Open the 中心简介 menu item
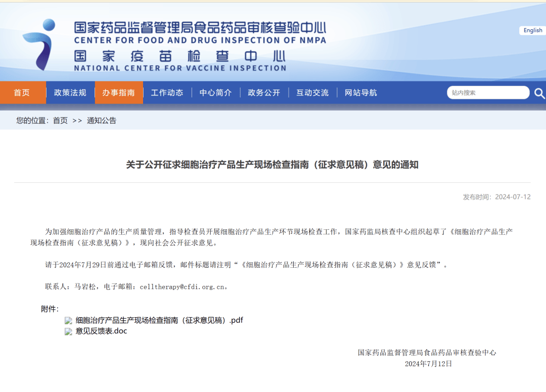Image resolution: width=546 pixels, height=392 pixels. 215,92
